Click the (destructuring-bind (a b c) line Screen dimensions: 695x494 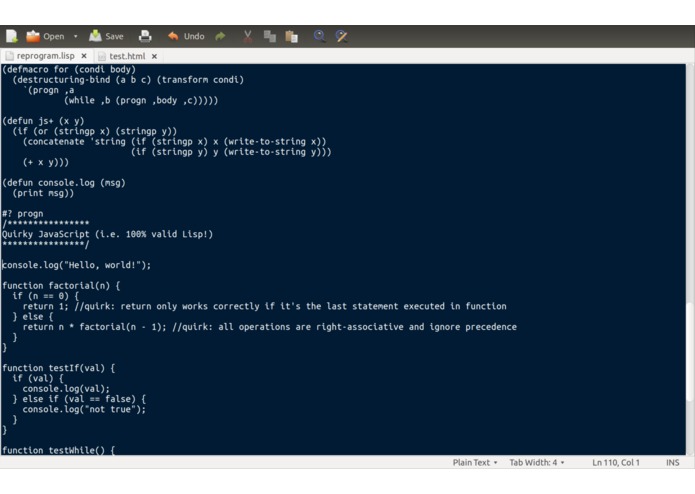point(128,80)
